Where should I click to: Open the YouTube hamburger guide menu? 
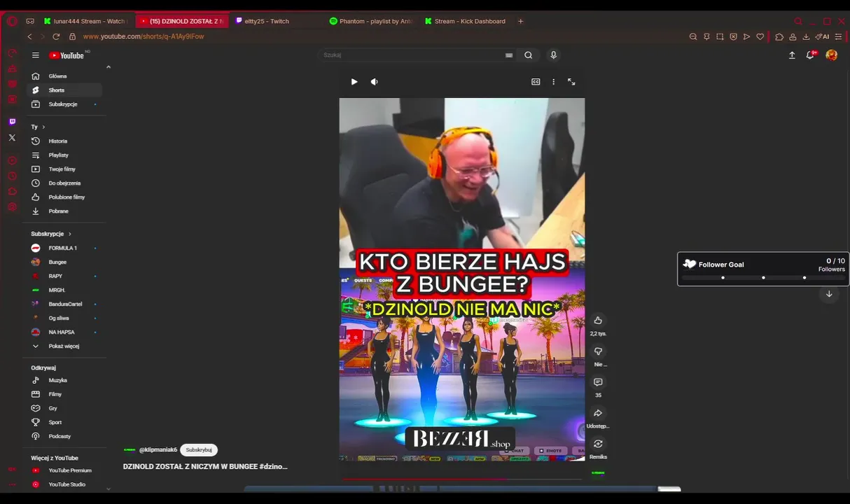36,55
